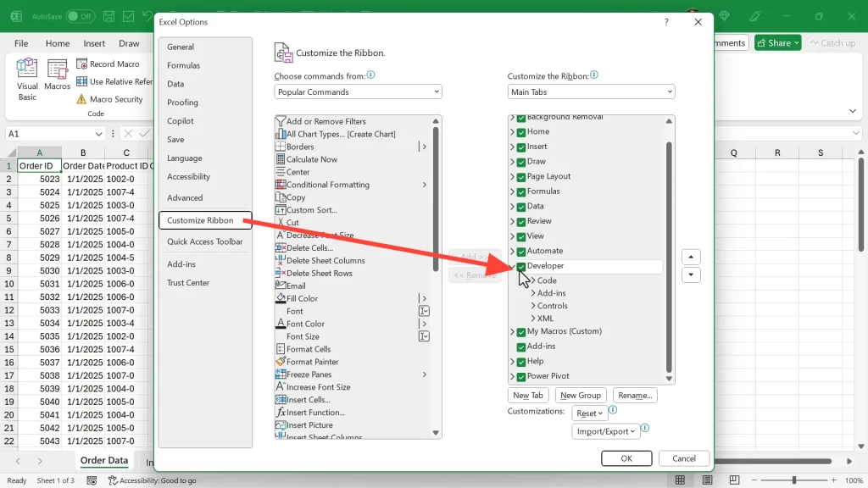Expand the Controls group under Developer

pos(533,306)
